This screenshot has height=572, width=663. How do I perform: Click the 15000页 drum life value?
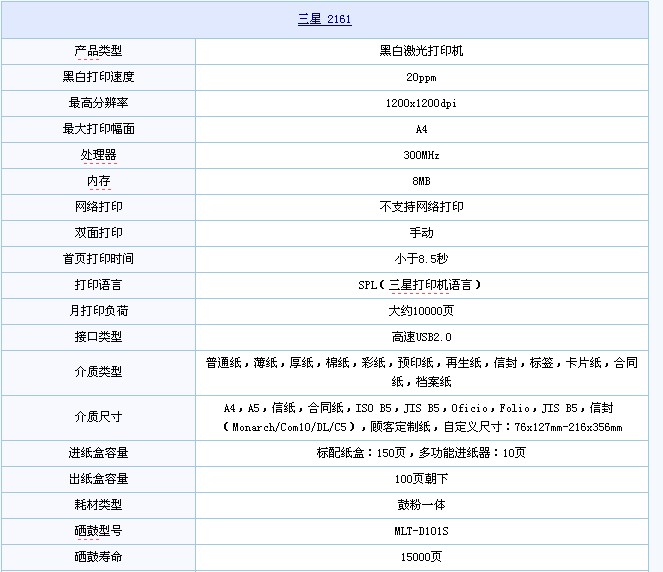[x=421, y=557]
